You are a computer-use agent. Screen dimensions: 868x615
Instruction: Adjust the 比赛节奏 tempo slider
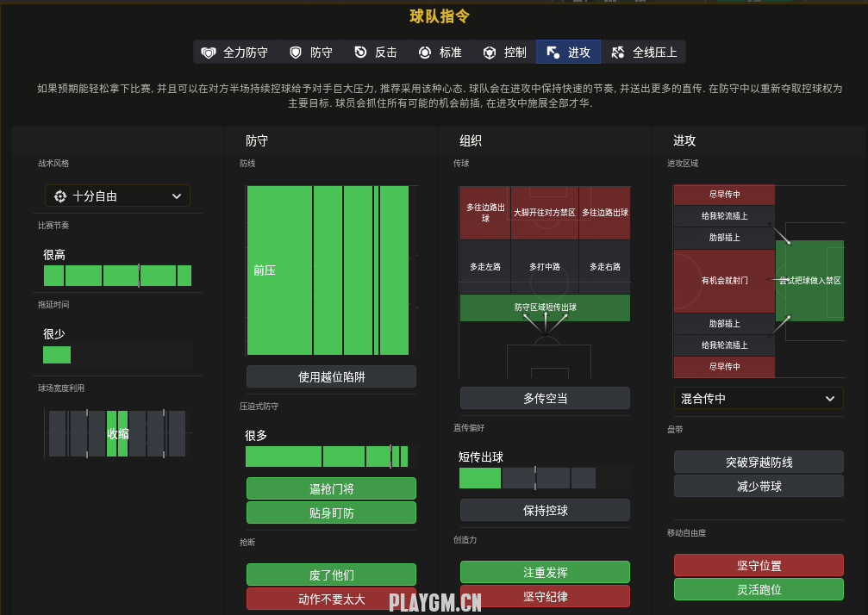click(x=117, y=276)
